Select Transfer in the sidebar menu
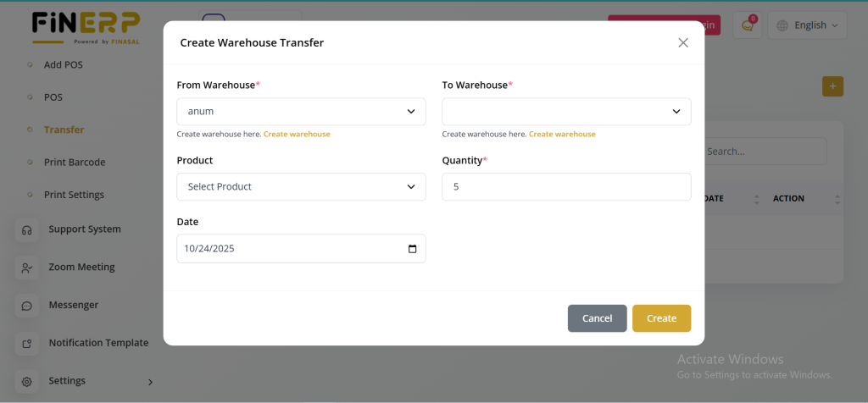 coord(64,130)
